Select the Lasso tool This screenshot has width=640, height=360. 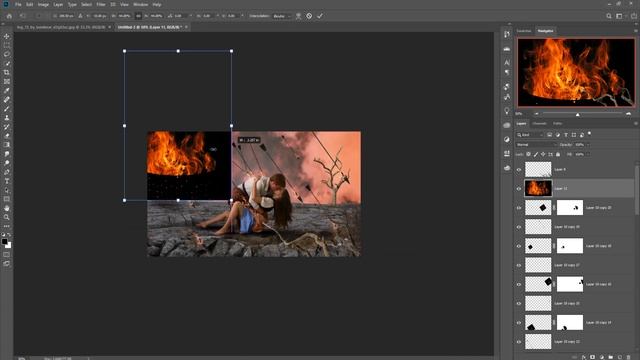(7, 54)
